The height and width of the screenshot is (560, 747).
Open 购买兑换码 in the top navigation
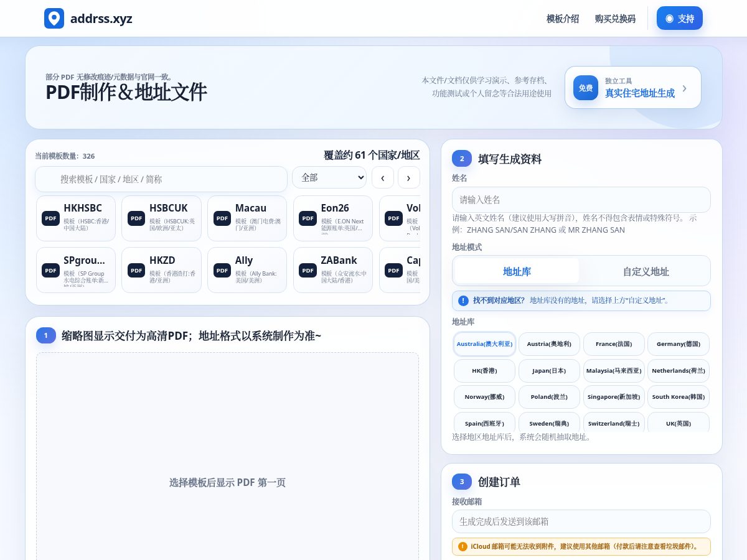(x=615, y=19)
